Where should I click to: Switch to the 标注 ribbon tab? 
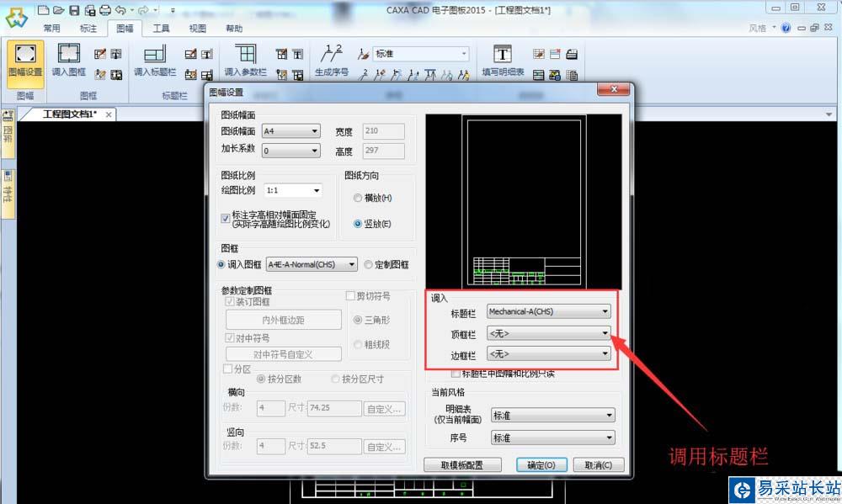pos(88,29)
